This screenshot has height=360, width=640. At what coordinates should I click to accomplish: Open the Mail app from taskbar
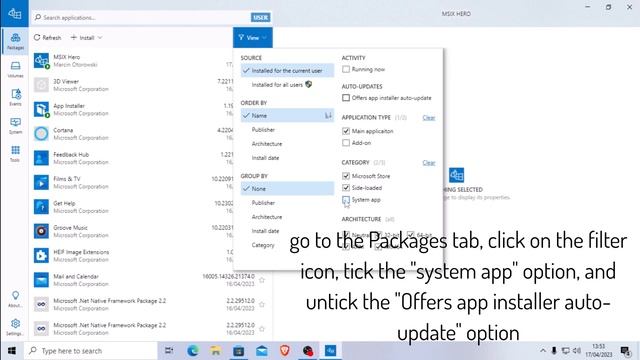click(262, 351)
